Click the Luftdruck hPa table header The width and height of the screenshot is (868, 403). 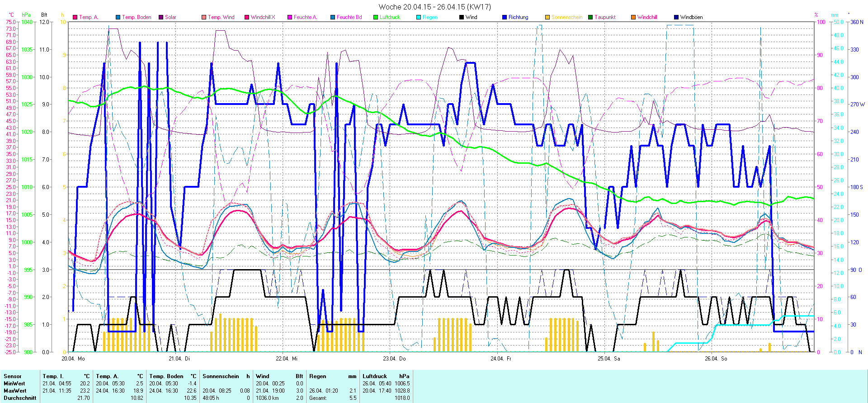(386, 376)
